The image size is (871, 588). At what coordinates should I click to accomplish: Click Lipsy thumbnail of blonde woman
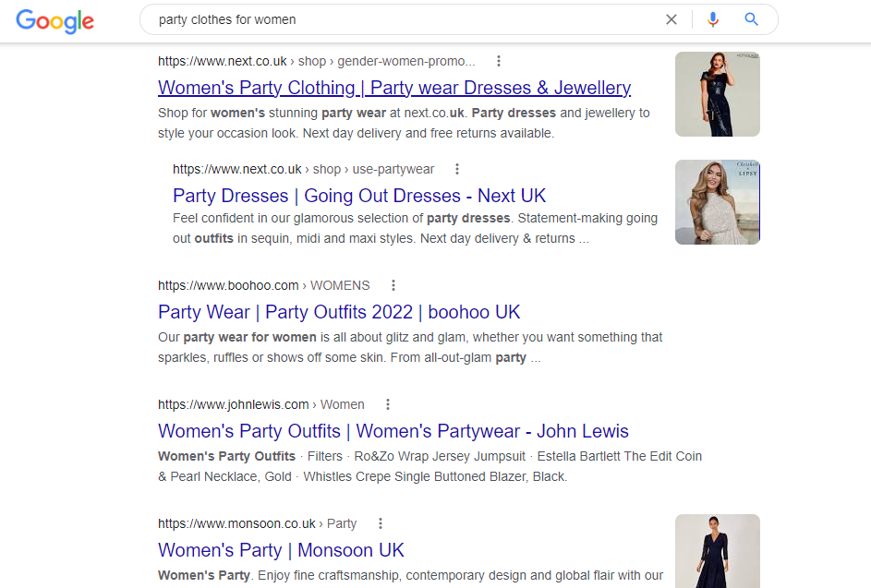tap(717, 202)
